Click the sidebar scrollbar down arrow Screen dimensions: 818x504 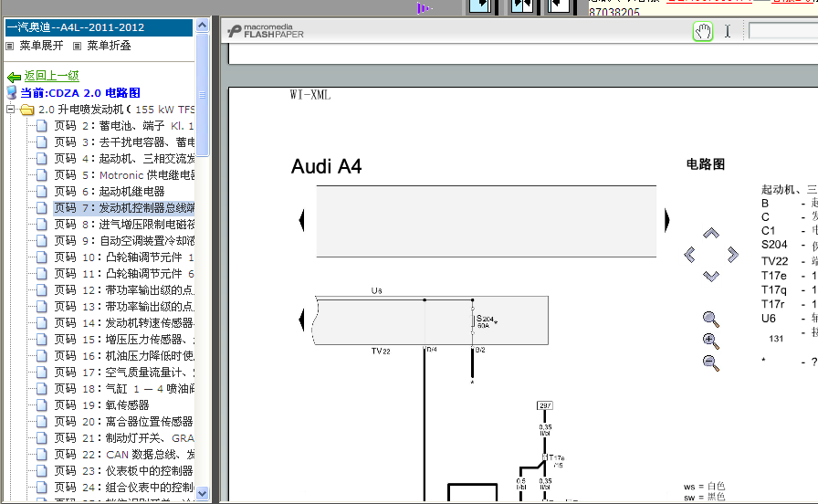(x=203, y=492)
